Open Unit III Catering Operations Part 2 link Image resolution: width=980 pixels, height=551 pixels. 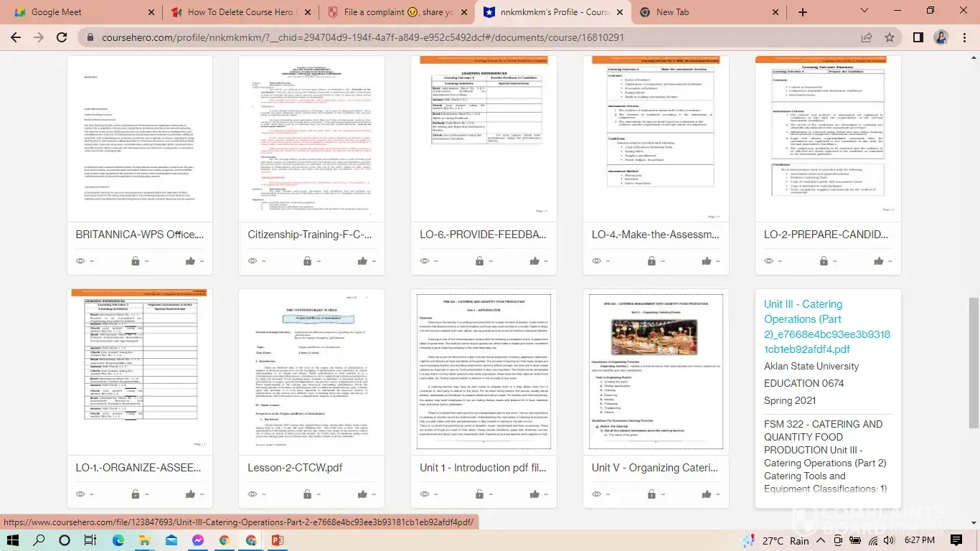[x=827, y=326]
